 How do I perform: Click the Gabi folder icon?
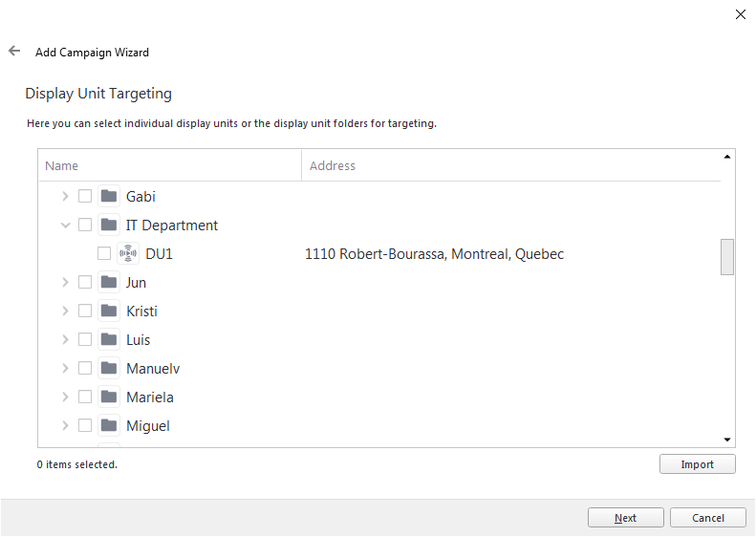(109, 196)
